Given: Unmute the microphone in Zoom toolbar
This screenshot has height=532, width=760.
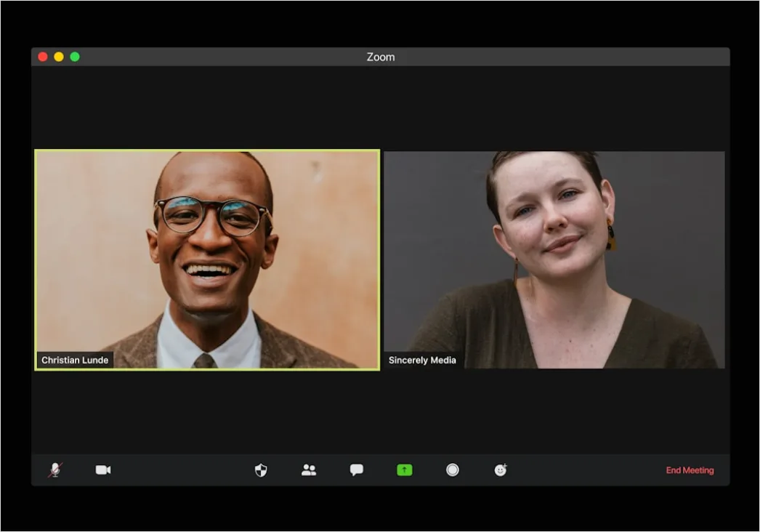Looking at the screenshot, I should (x=55, y=470).
